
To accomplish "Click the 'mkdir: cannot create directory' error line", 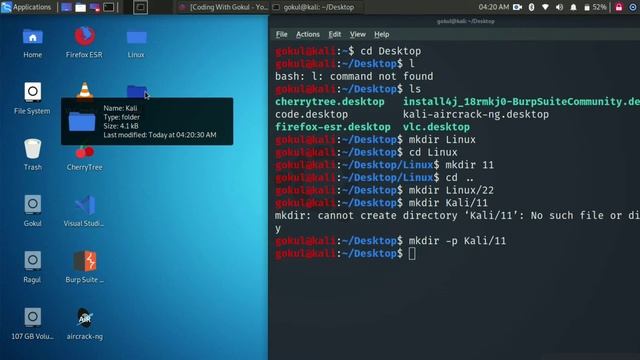I will [457, 216].
